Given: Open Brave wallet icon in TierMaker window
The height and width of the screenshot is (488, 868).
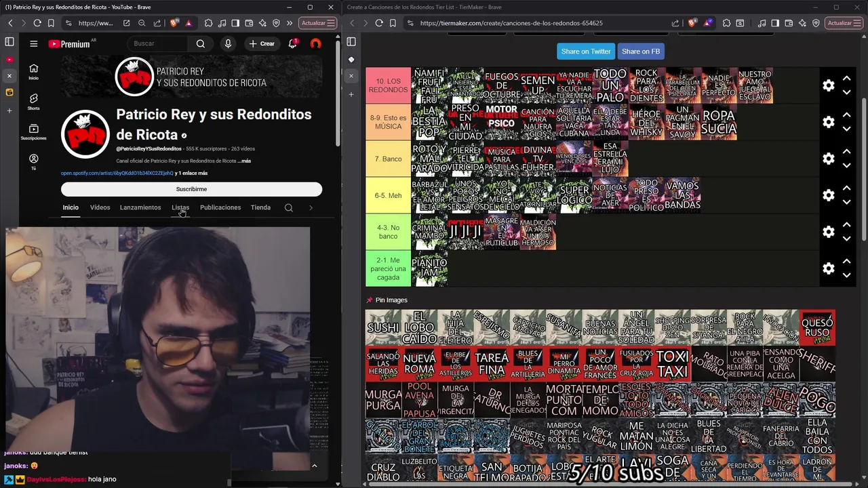Looking at the screenshot, I should click(x=789, y=23).
